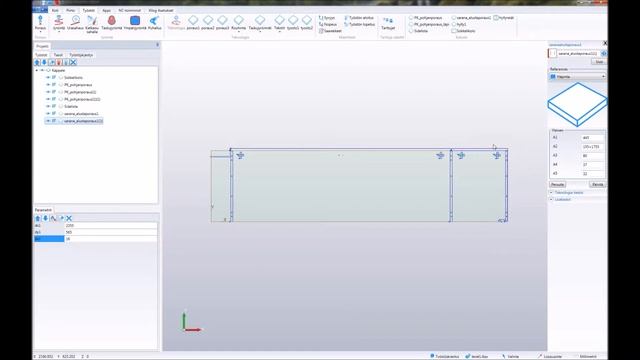The width and height of the screenshot is (640, 360).
Task: Apply the poraus1 technology preset
Action: point(193,22)
